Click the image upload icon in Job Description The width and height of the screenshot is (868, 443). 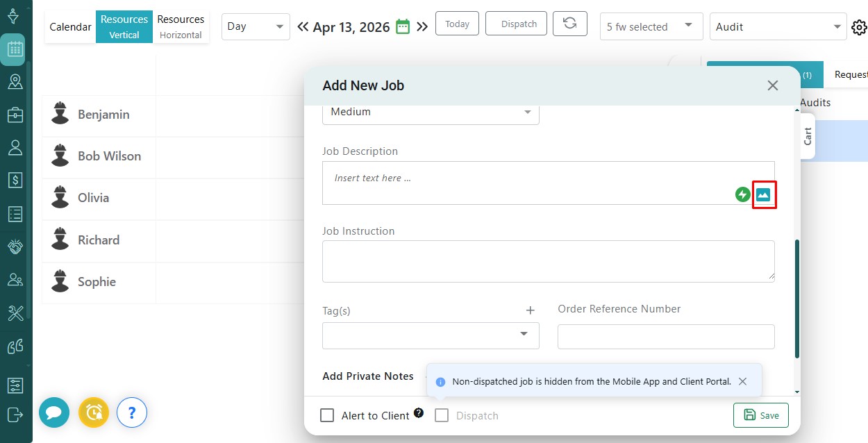[763, 194]
